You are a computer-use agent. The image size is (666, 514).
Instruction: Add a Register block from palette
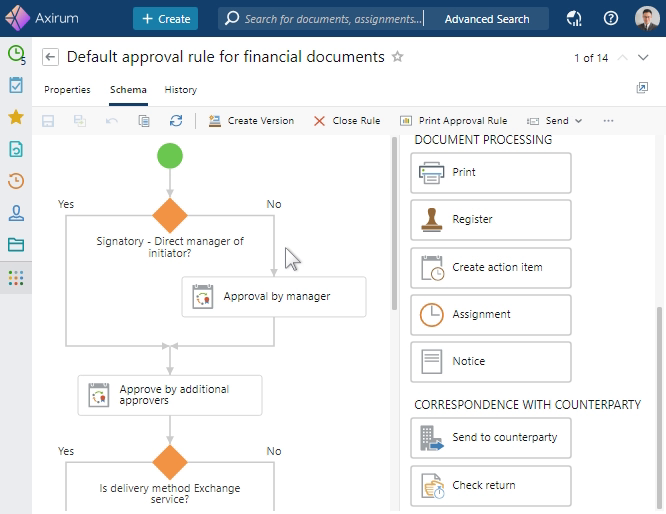click(x=491, y=220)
